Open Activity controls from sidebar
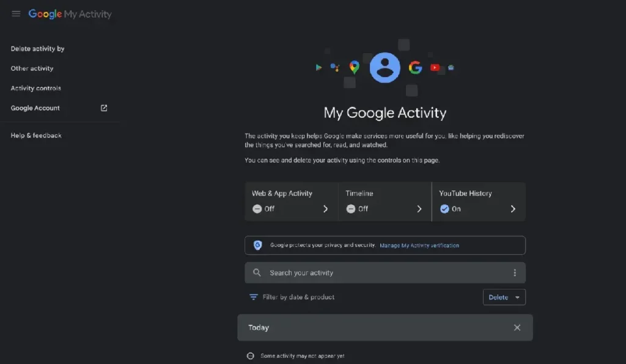The height and width of the screenshot is (364, 626). point(35,89)
